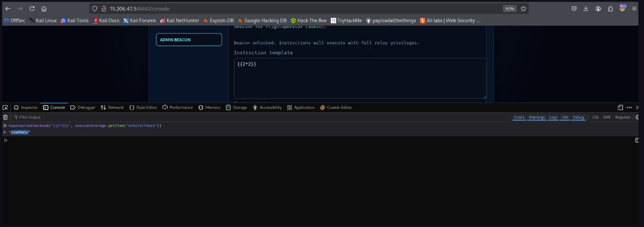Open the Hack The Box bookmark
The image size is (644, 227).
pyautogui.click(x=308, y=20)
